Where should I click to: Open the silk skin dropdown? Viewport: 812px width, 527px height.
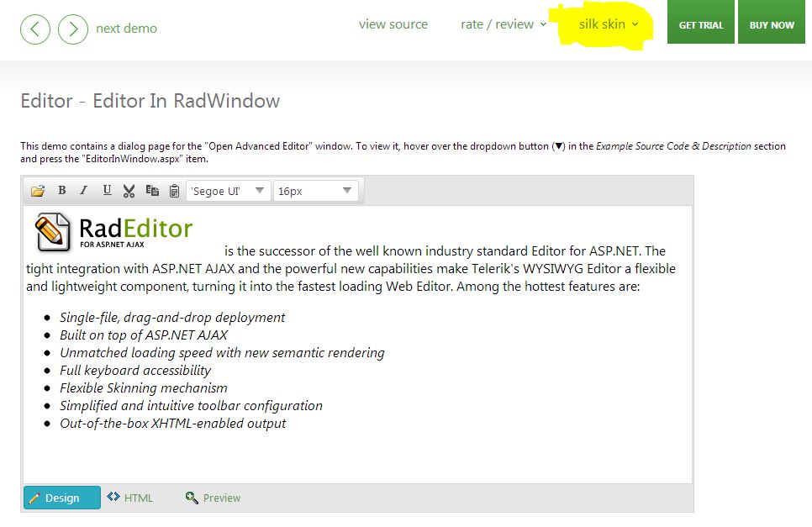pyautogui.click(x=609, y=24)
